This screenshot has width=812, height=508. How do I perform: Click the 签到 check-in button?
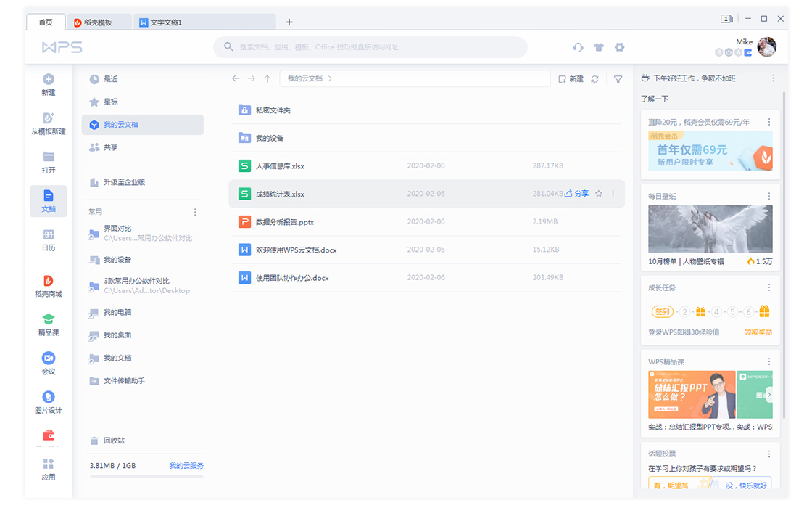[663, 311]
